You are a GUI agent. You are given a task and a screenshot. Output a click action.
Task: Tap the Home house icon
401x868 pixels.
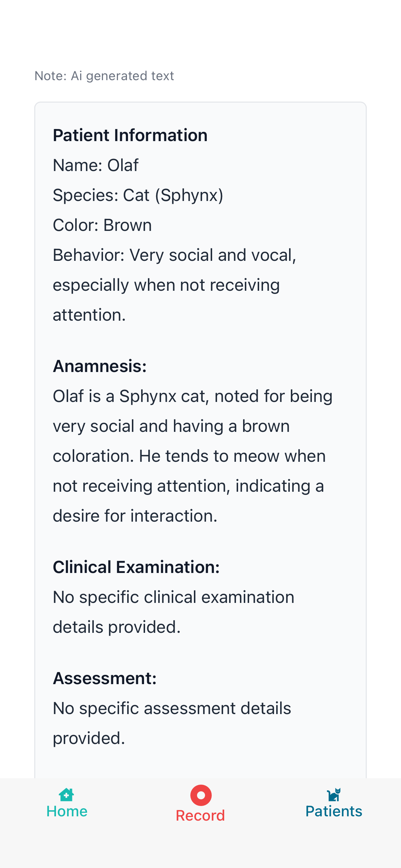(66, 795)
